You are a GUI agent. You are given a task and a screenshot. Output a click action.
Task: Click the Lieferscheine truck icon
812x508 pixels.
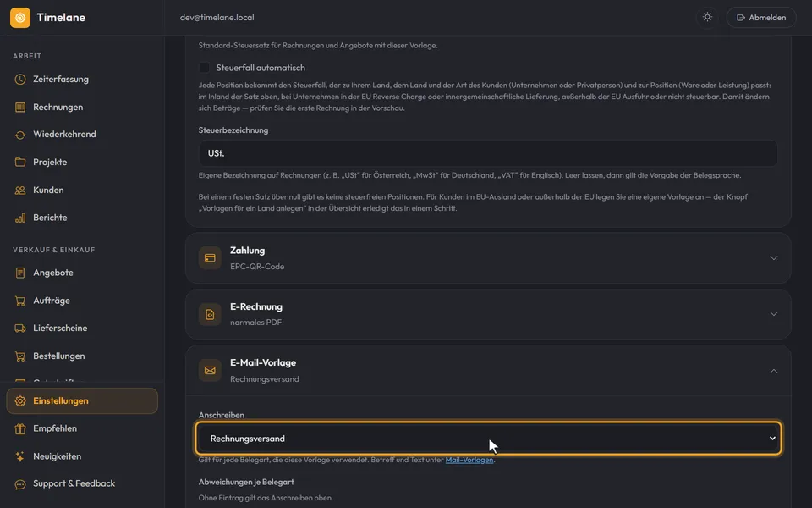pos(20,329)
